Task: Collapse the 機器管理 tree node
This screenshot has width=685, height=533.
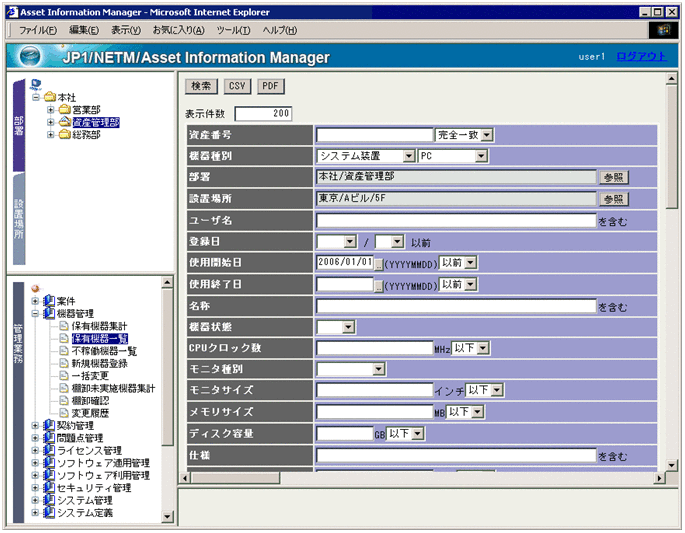Action: tap(35, 313)
